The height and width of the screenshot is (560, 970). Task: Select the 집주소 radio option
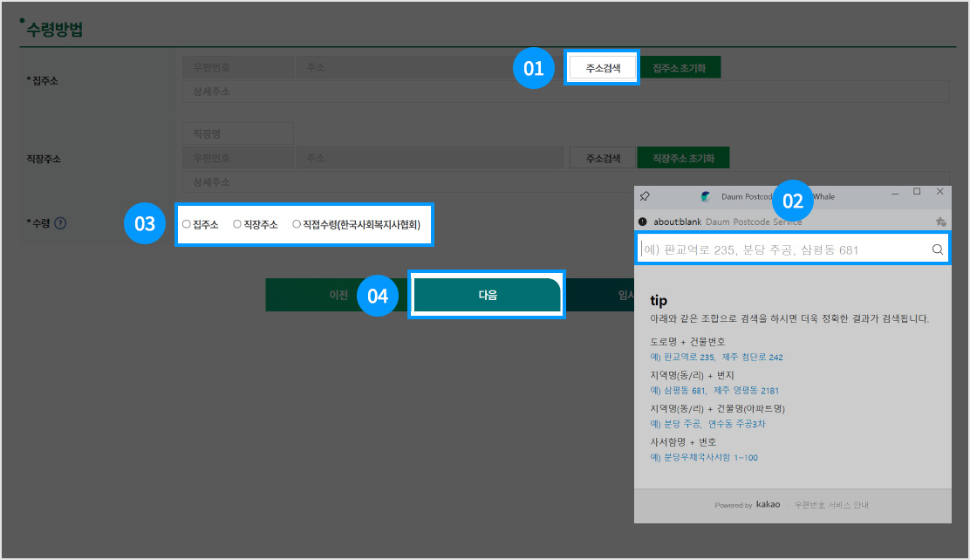point(187,224)
